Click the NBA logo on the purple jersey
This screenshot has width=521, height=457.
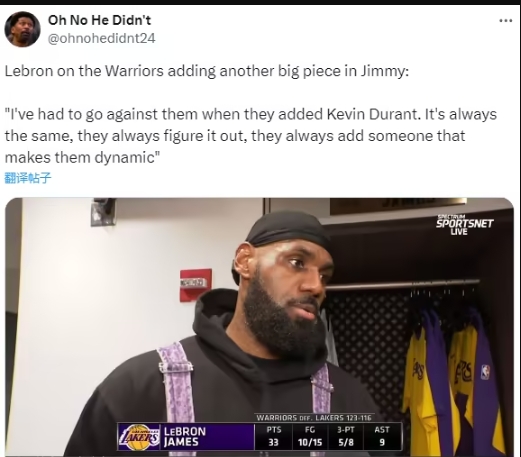[485, 372]
